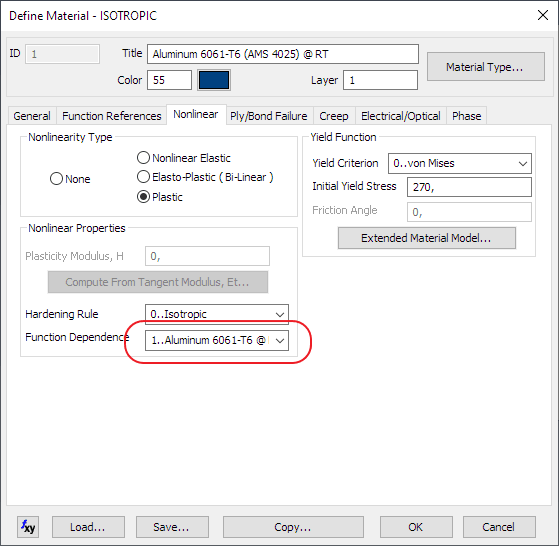This screenshot has height=546, width=559.
Task: Switch to Electrical/Optical tab
Action: coord(401,116)
